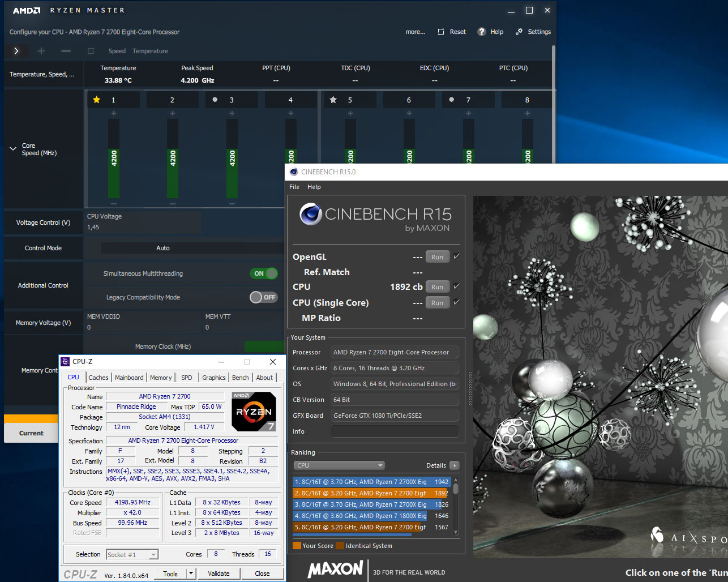Click plus above core 1 speed bar

(x=114, y=113)
